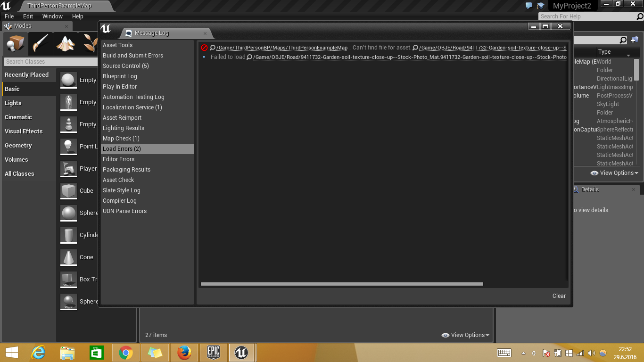This screenshot has width=644, height=362.
Task: Click the Cylinder class icon
Action: tap(69, 235)
